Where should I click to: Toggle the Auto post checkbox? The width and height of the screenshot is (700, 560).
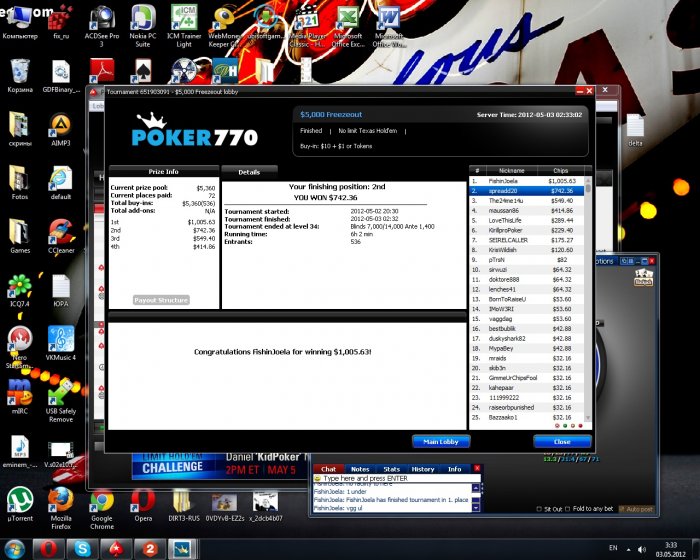(621, 509)
